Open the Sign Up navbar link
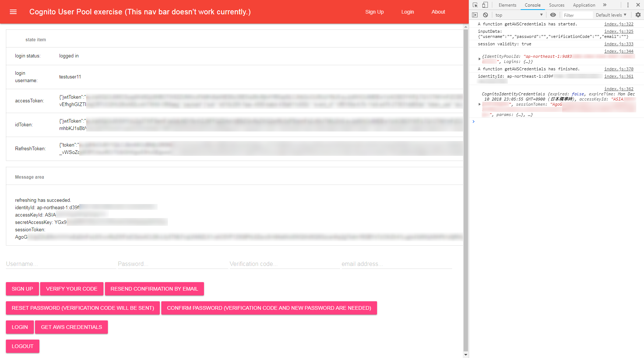 click(x=374, y=11)
